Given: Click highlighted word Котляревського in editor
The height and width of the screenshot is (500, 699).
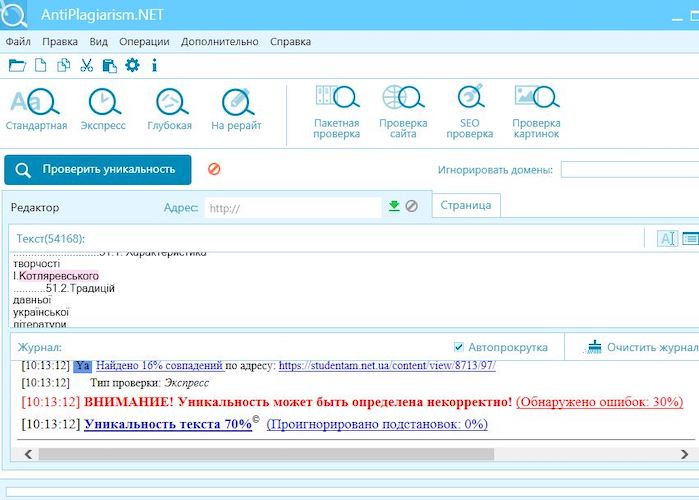Looking at the screenshot, I should [x=59, y=276].
